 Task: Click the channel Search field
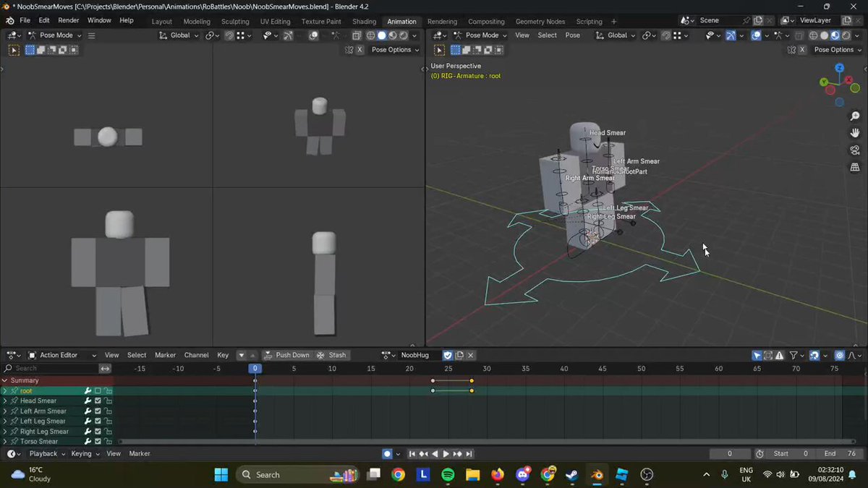(x=49, y=369)
